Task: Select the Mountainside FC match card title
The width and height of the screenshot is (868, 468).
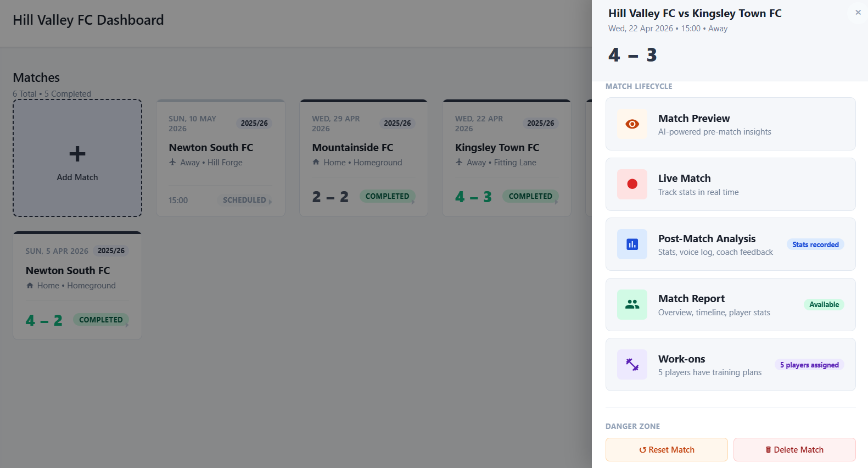Action: [352, 147]
